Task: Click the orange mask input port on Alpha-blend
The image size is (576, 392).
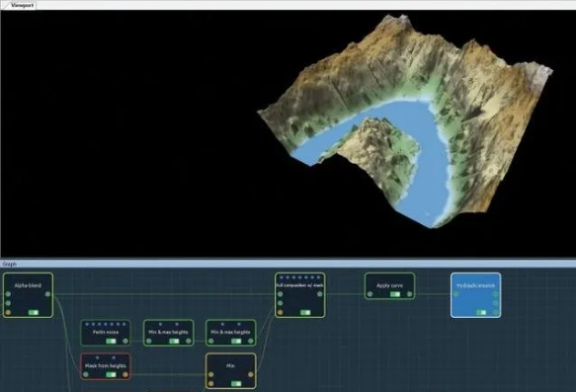Action: (8, 312)
